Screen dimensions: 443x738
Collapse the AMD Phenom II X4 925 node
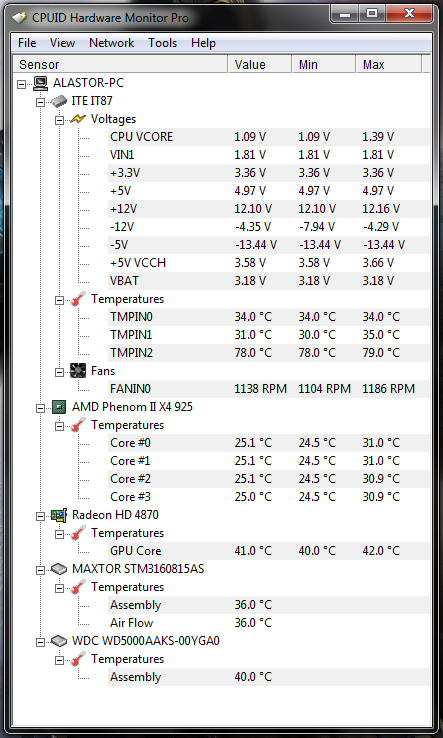pyautogui.click(x=40, y=408)
